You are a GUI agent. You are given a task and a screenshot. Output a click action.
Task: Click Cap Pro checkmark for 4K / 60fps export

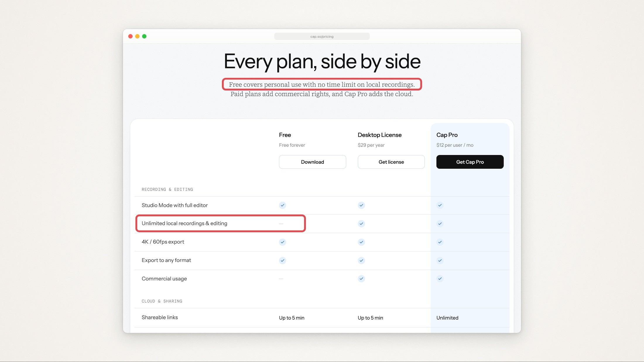[x=440, y=242]
